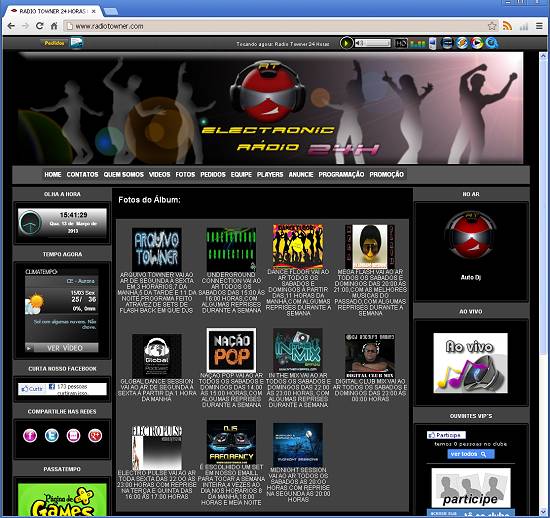Open the Nação Pop album thumbnail
The image size is (550, 518).
pos(231,350)
